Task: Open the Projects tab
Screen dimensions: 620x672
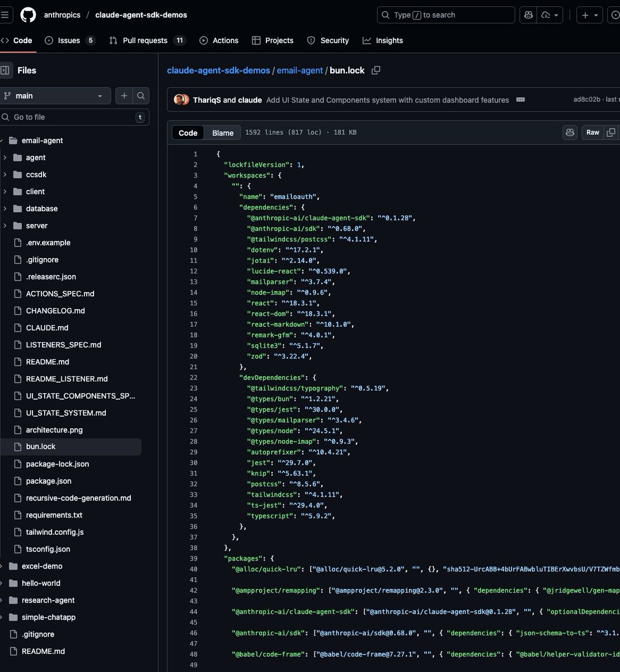Action: [x=273, y=40]
